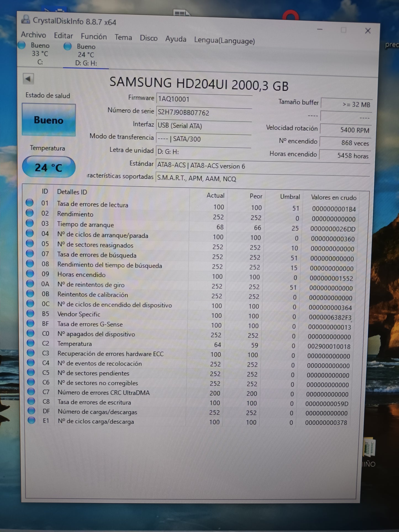Click status icon for ciclos carga/descarga row
Screen dimensions: 399x532
(x=31, y=420)
